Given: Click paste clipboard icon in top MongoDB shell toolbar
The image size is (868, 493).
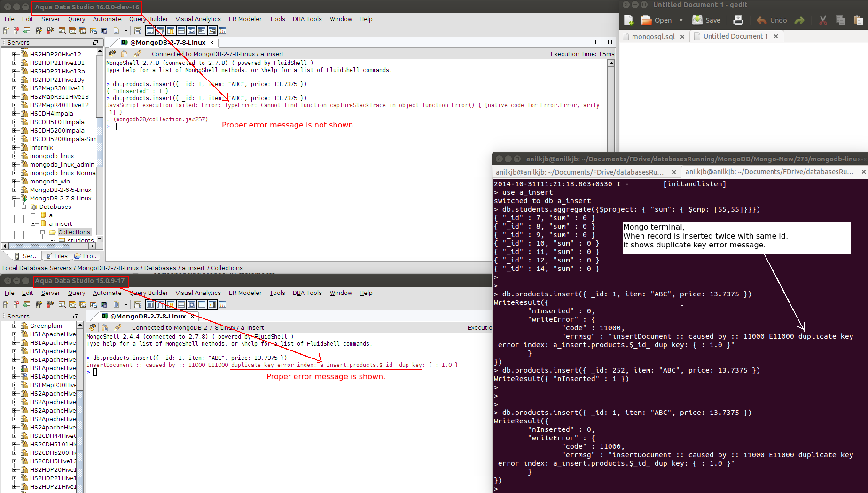Looking at the screenshot, I should pos(124,54).
